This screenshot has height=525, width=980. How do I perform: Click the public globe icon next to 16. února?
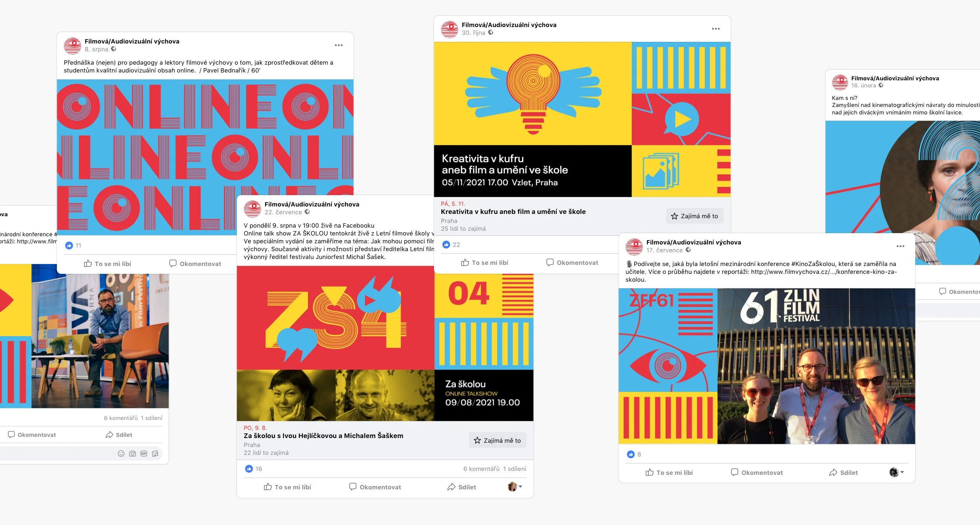click(881, 85)
